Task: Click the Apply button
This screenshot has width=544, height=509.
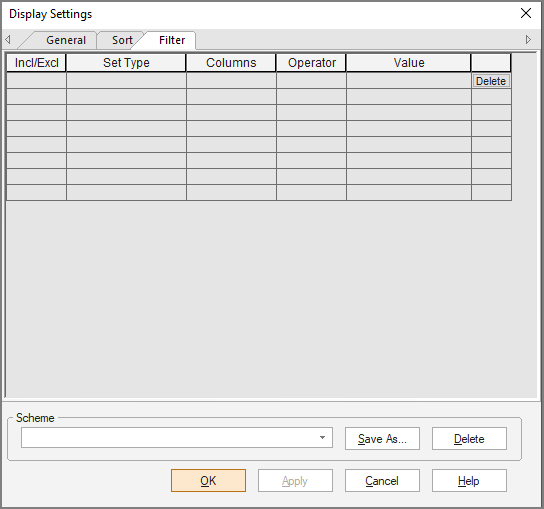Action: point(295,481)
